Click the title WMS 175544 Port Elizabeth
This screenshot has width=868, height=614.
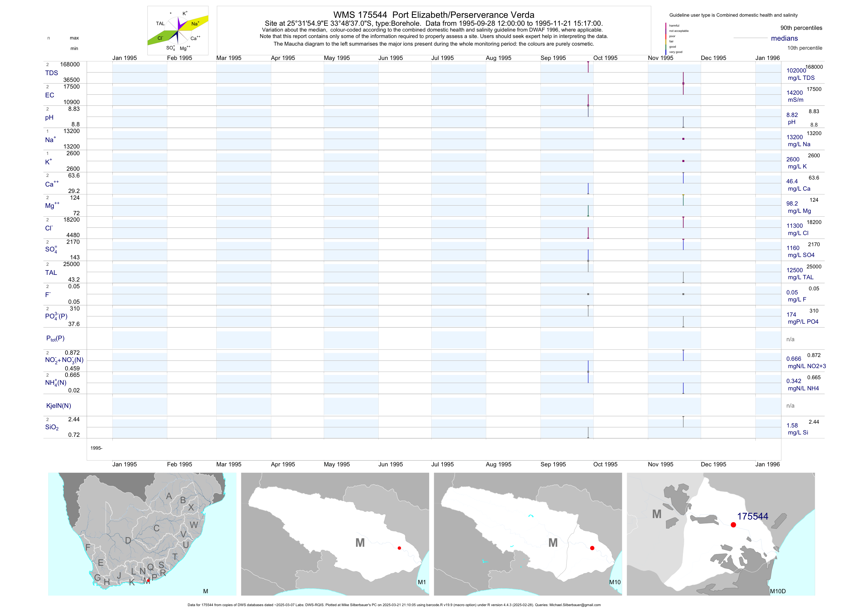[x=434, y=15]
